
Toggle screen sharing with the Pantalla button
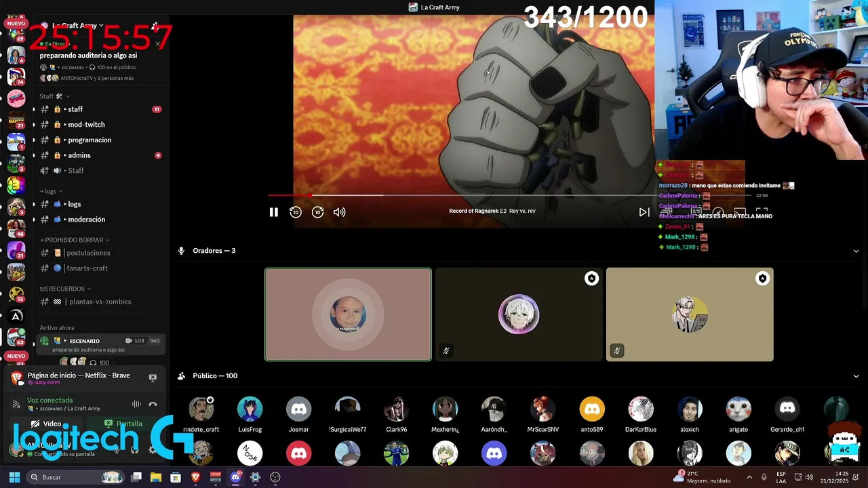tap(123, 424)
